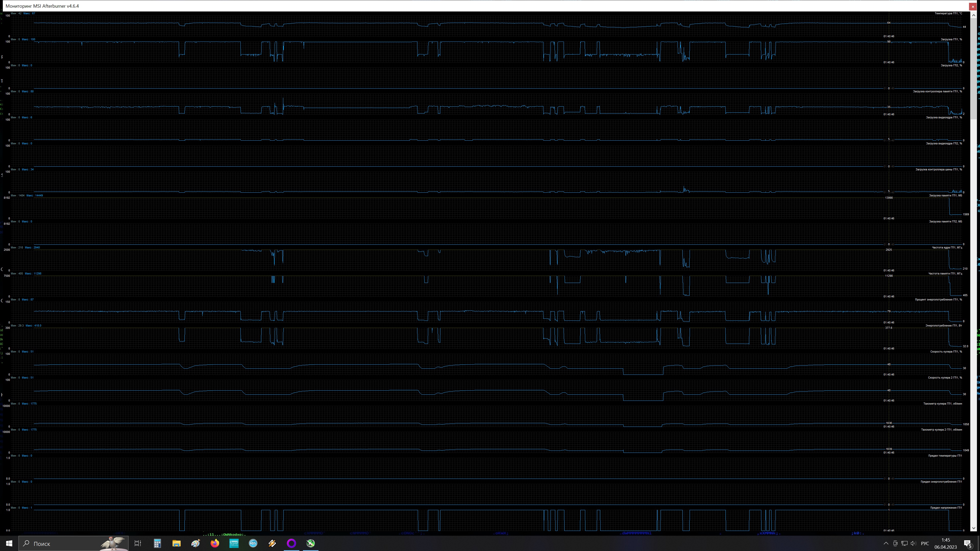Expand hidden system tray icons chevron
Image resolution: width=980 pixels, height=551 pixels.
click(886, 543)
